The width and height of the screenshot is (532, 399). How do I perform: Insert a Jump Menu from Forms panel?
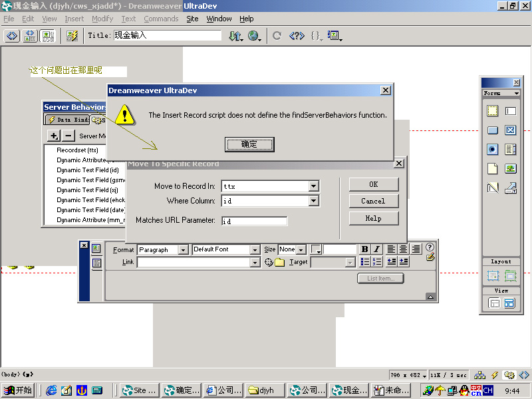510,188
